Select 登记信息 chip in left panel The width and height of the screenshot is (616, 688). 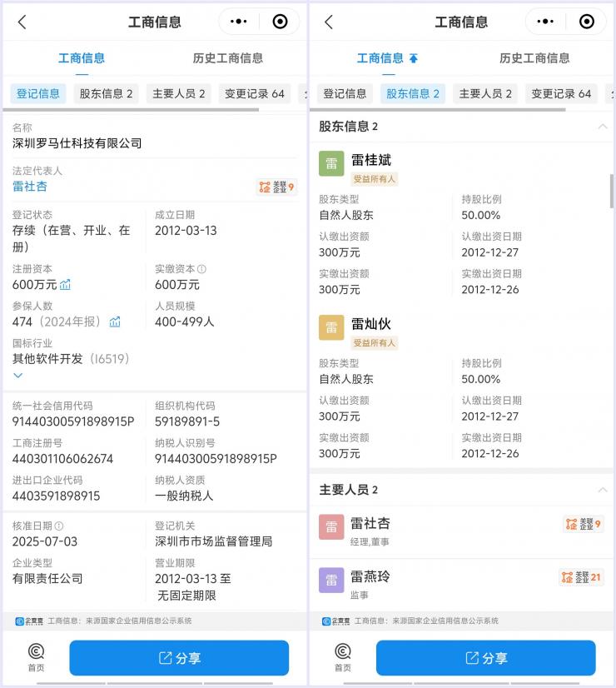pos(38,93)
